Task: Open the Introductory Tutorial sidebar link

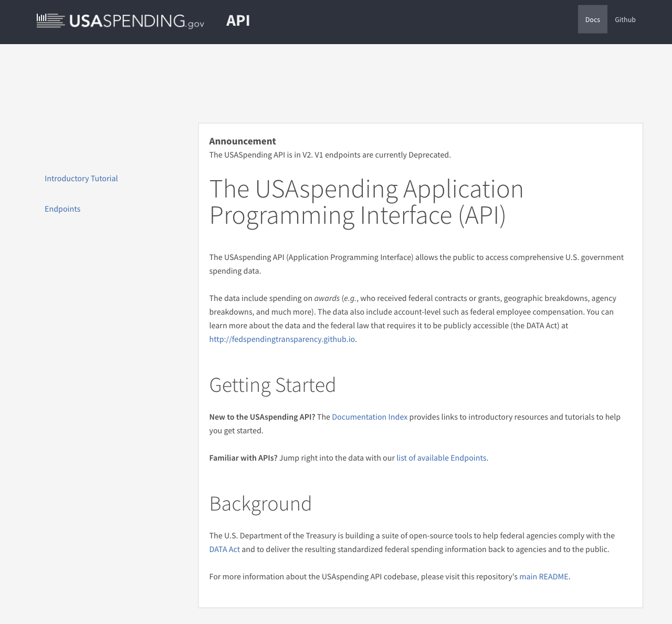Action: tap(81, 179)
